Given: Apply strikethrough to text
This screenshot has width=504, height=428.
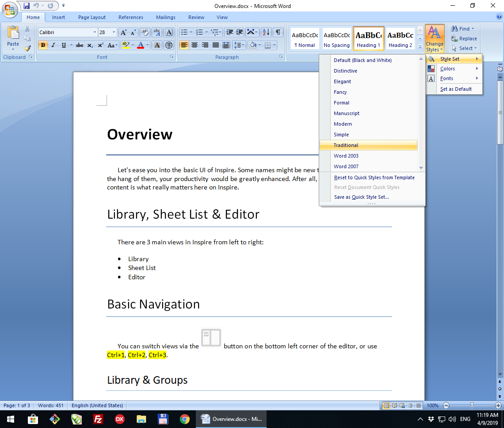Looking at the screenshot, I should coord(80,46).
